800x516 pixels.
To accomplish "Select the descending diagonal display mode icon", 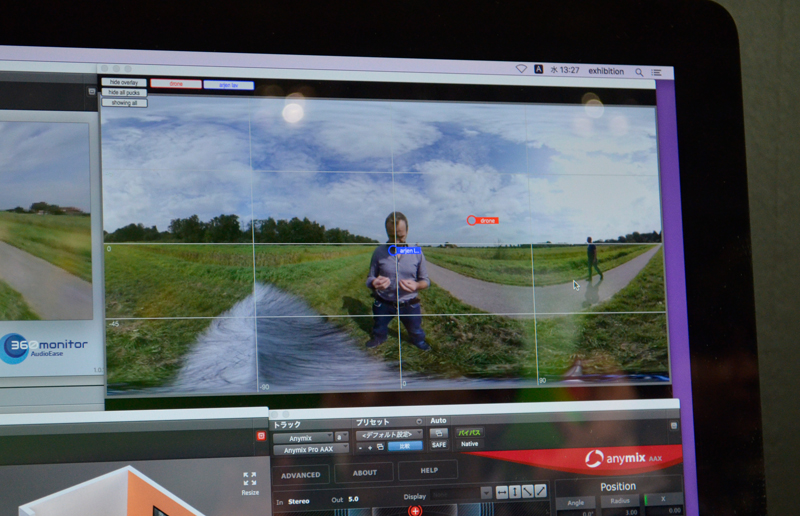I will [x=528, y=492].
